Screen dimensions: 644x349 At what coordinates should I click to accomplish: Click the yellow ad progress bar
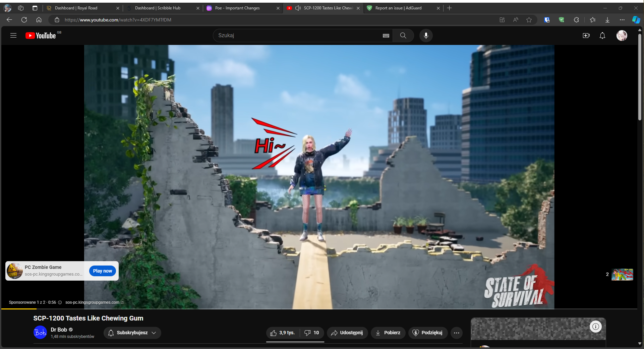tap(18, 308)
